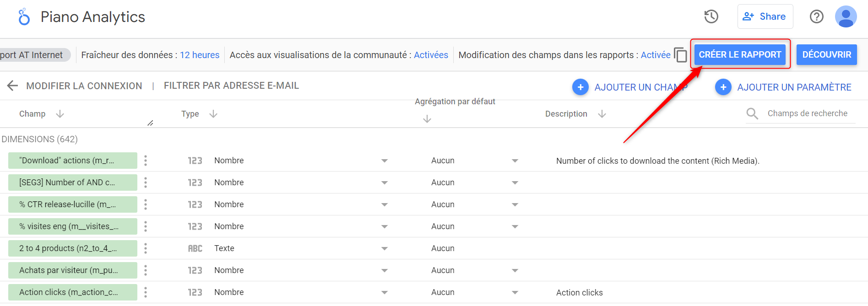Click the CRÉER LE RAPPORT button
The image size is (868, 306).
pyautogui.click(x=740, y=54)
